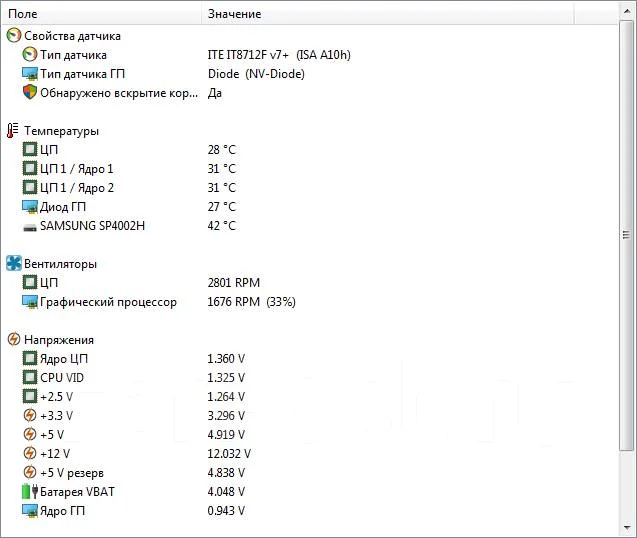Viewport: 637px width, 538px height.
Task: Select the Свойства датчика group label
Action: tap(72, 36)
